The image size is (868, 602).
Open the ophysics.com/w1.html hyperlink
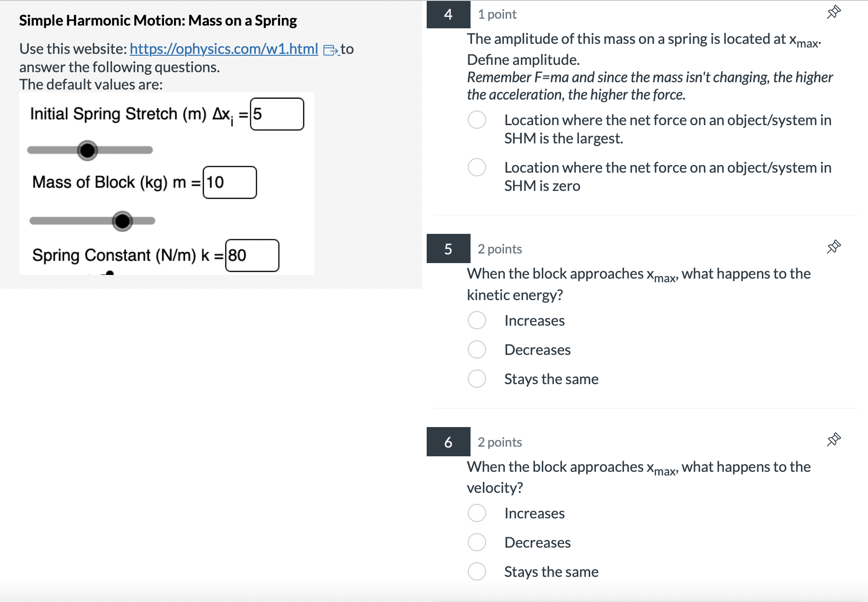click(223, 49)
